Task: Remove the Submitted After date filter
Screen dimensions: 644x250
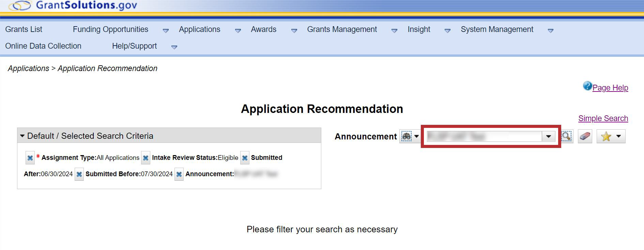Action: click(x=245, y=158)
